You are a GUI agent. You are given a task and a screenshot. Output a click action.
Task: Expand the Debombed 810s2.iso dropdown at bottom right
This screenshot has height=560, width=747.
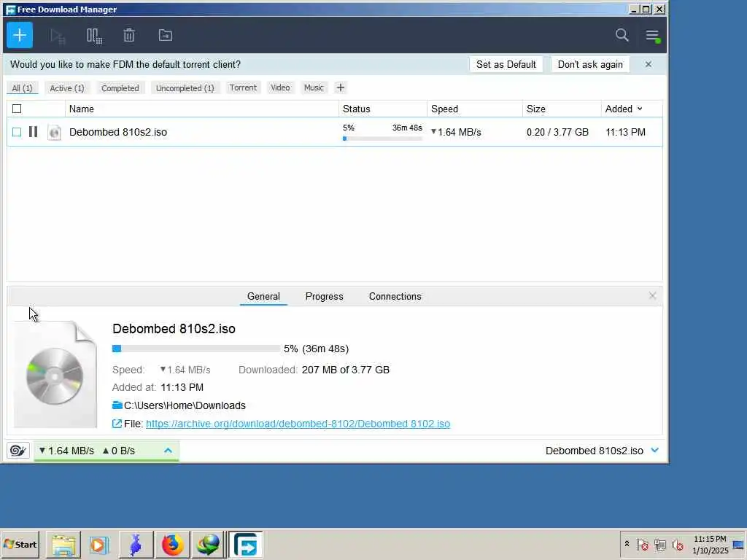coord(655,450)
